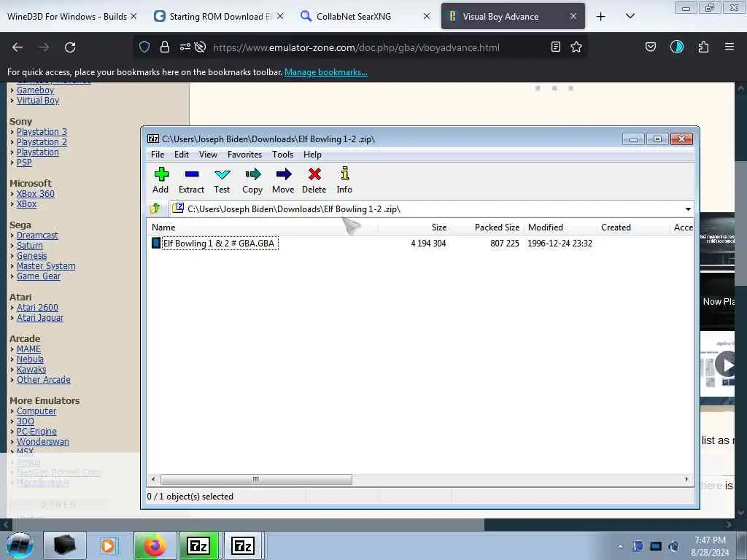Open the 7-Zip File menu
The width and height of the screenshot is (747, 560).
[x=158, y=155]
